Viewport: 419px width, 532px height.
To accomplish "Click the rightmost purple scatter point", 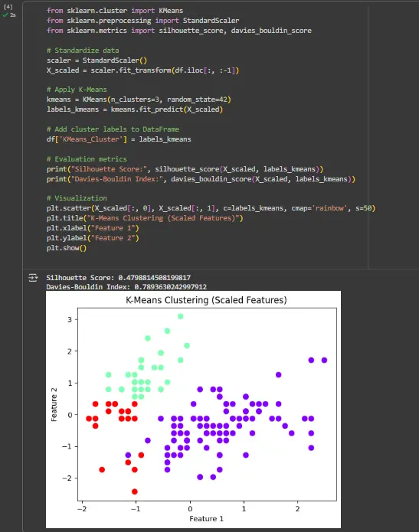I will pos(324,360).
